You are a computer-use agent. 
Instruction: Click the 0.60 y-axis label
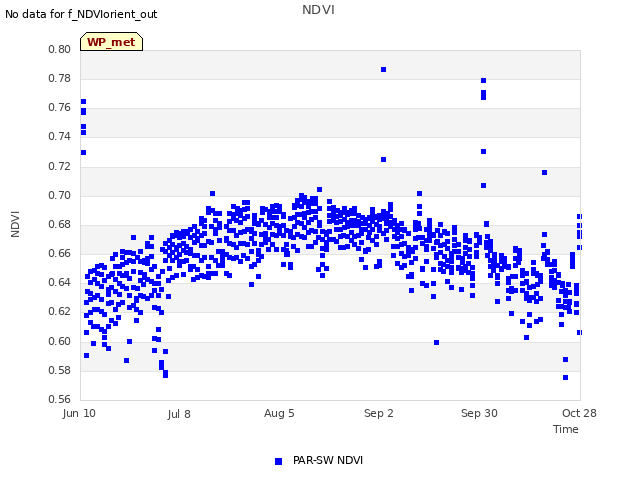point(59,341)
